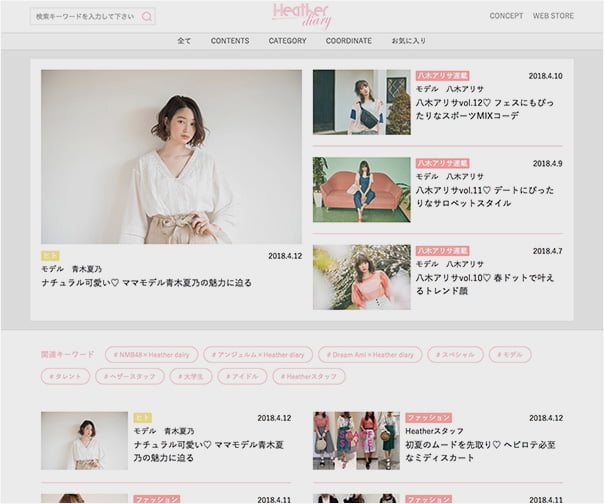Image resolution: width=604 pixels, height=504 pixels.
Task: Click yellow category tag beside list 青木夏乃 article
Action: pos(143,418)
